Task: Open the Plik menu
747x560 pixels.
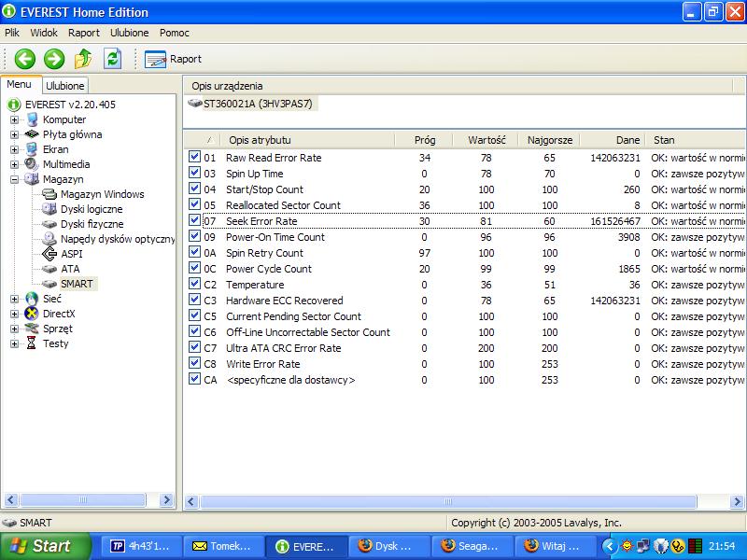Action: [x=12, y=33]
